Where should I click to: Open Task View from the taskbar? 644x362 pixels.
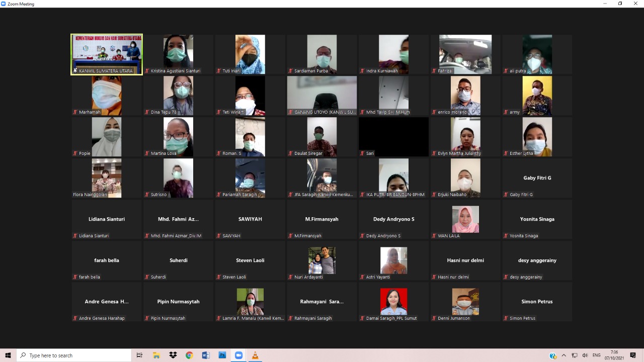(139, 355)
